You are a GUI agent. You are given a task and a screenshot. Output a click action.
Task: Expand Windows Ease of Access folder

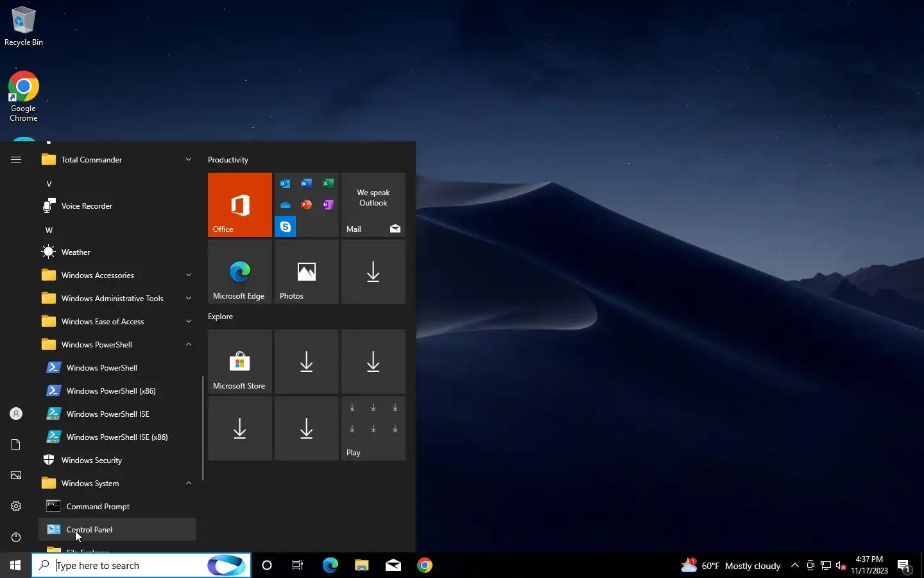117,321
